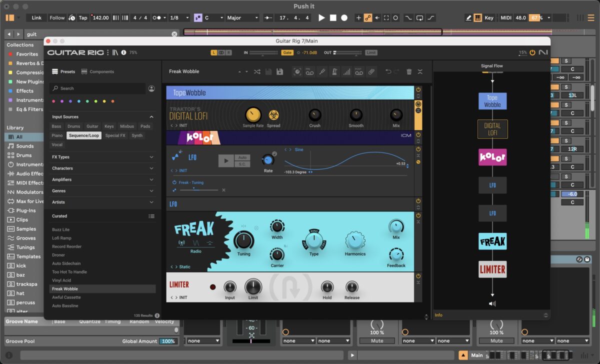
Task: Expand the FX Types section
Action: tap(151, 157)
